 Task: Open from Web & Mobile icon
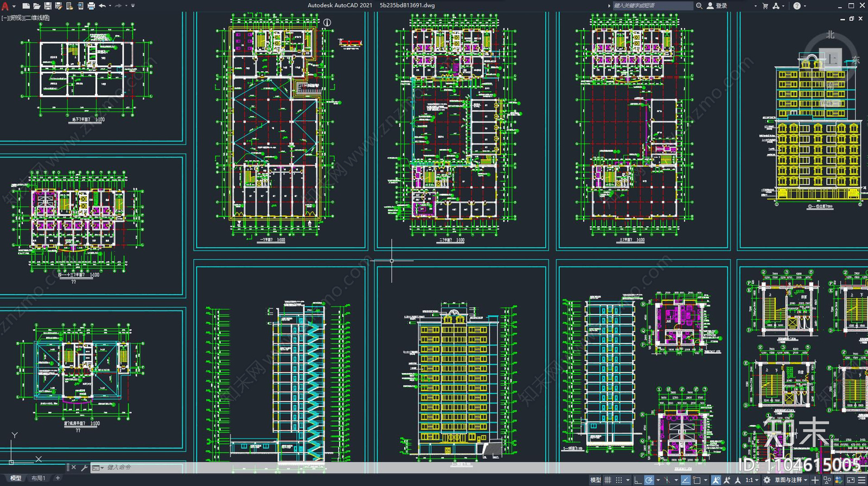69,5
